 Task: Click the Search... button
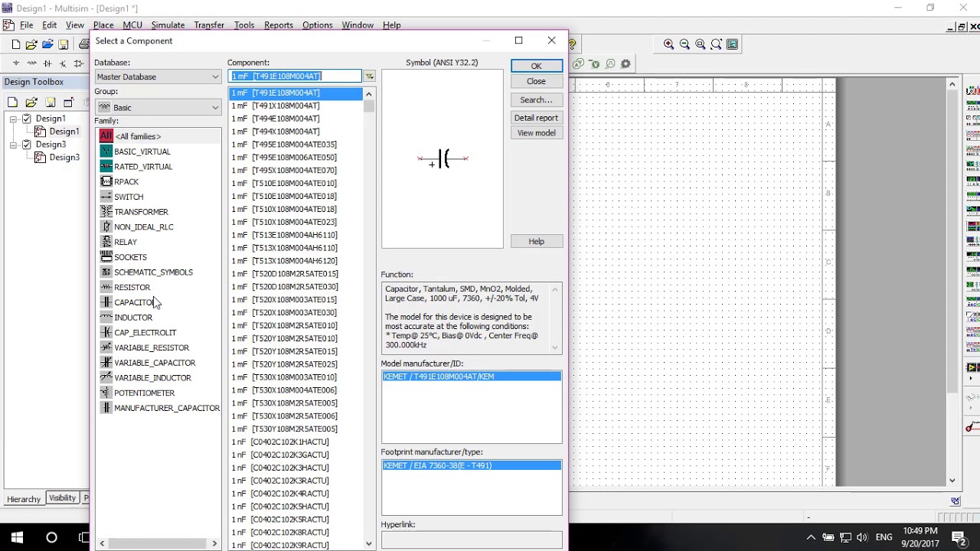(536, 99)
